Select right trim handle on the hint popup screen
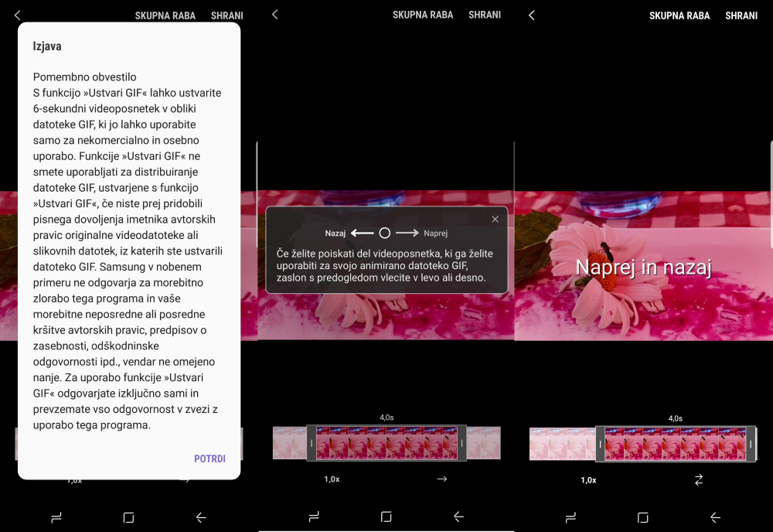 coord(462,443)
